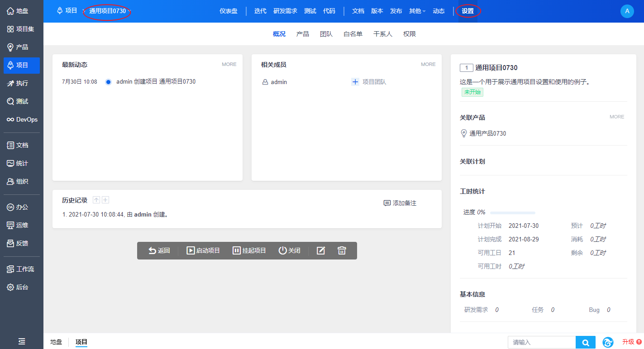The image size is (644, 349).
Task: Click the 启动项目 button
Action: (203, 250)
